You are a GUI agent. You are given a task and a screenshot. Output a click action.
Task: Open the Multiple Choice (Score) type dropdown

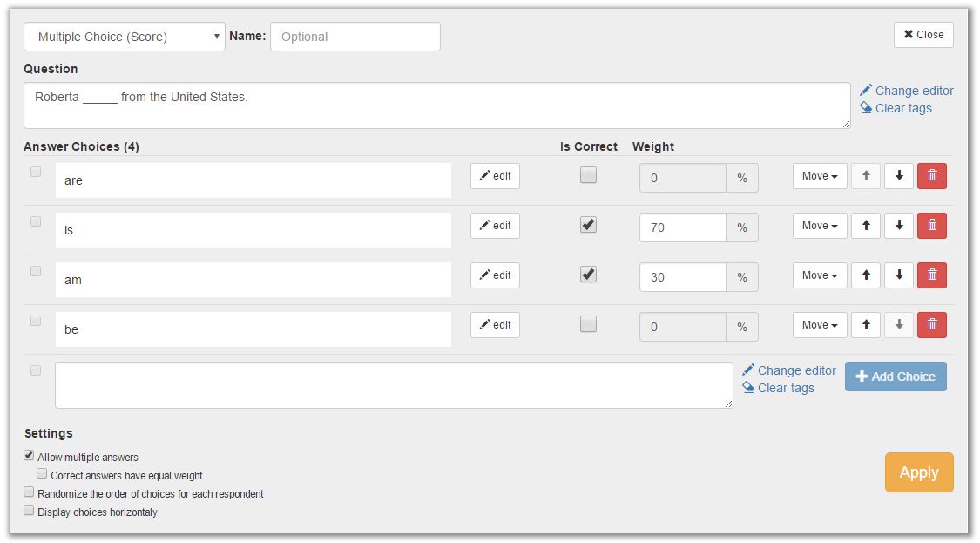pos(125,37)
